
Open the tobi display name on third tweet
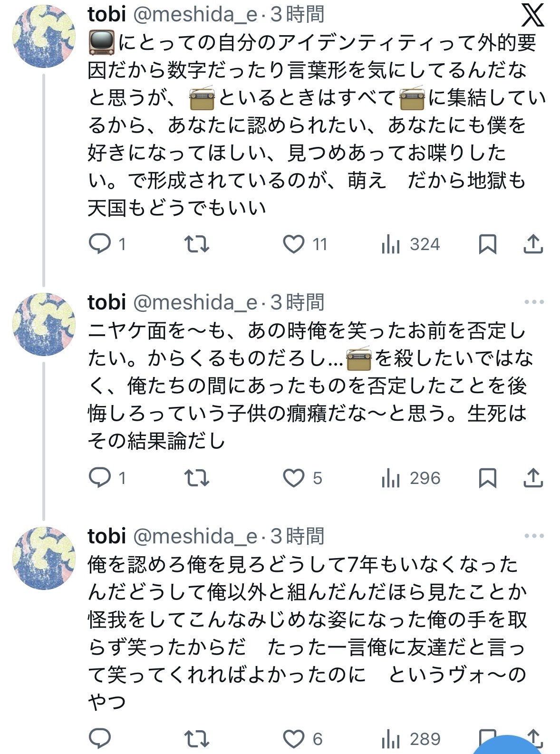click(107, 536)
